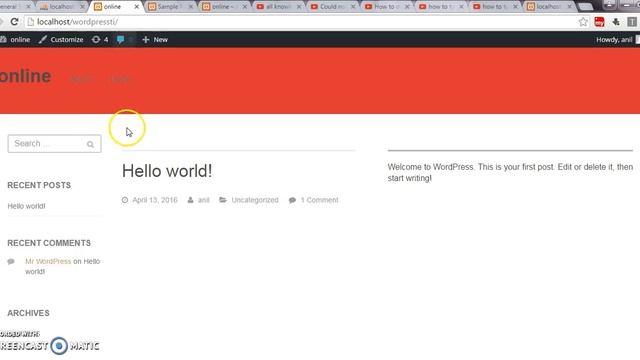Close the Sample tab

[191, 7]
